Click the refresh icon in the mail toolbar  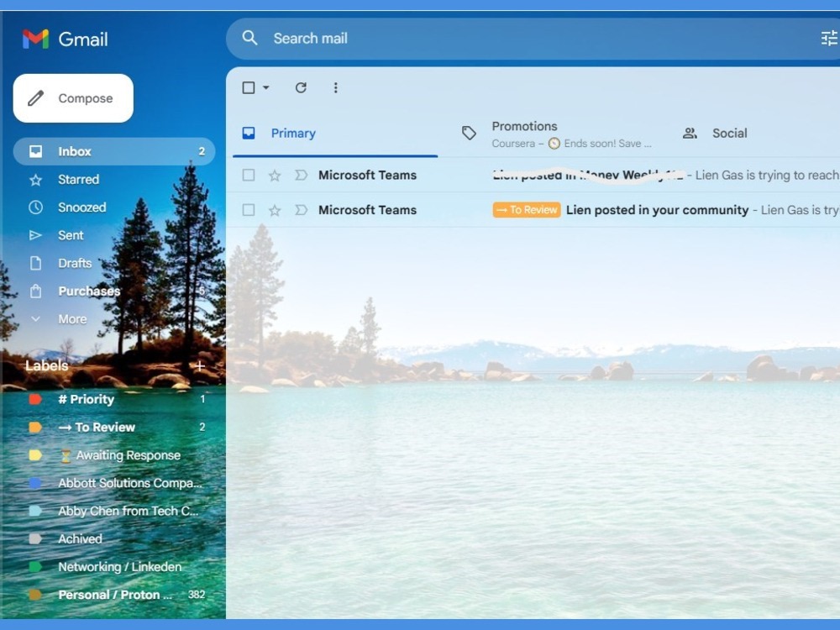tap(301, 87)
